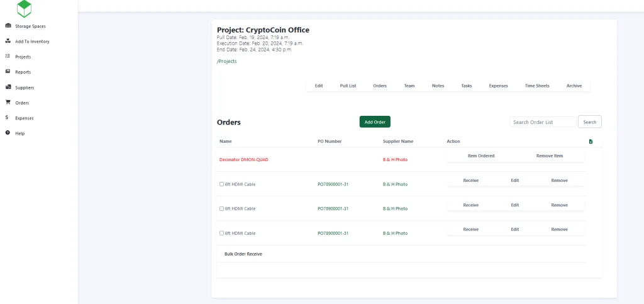Click the green cube logo icon
This screenshot has width=644, height=304.
pos(25,8)
